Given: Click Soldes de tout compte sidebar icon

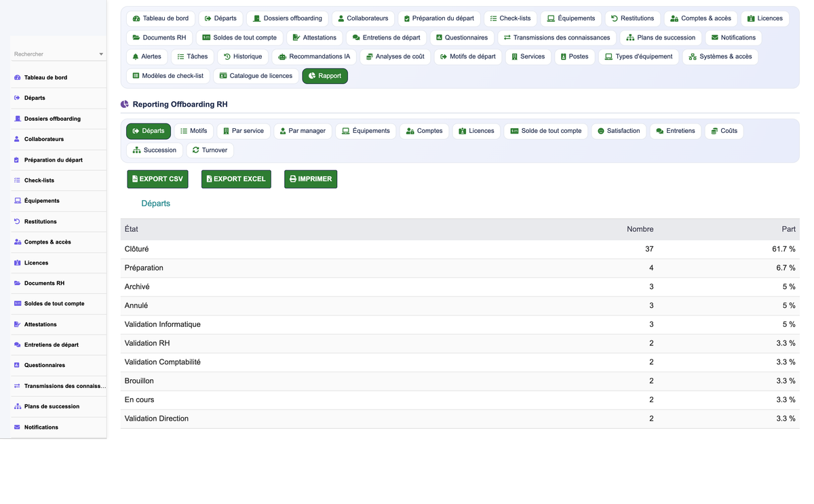Looking at the screenshot, I should click(17, 304).
